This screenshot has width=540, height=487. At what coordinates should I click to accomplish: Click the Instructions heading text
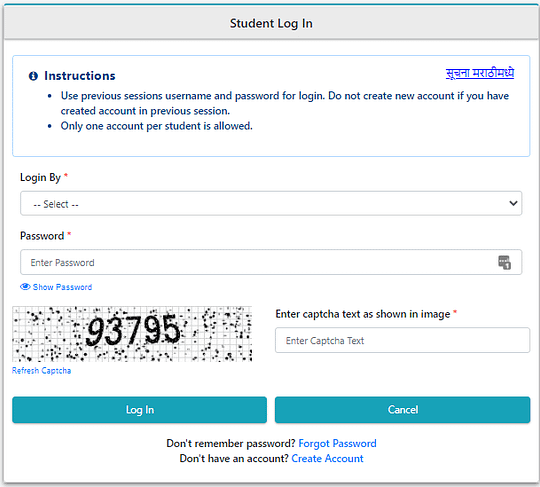click(80, 76)
